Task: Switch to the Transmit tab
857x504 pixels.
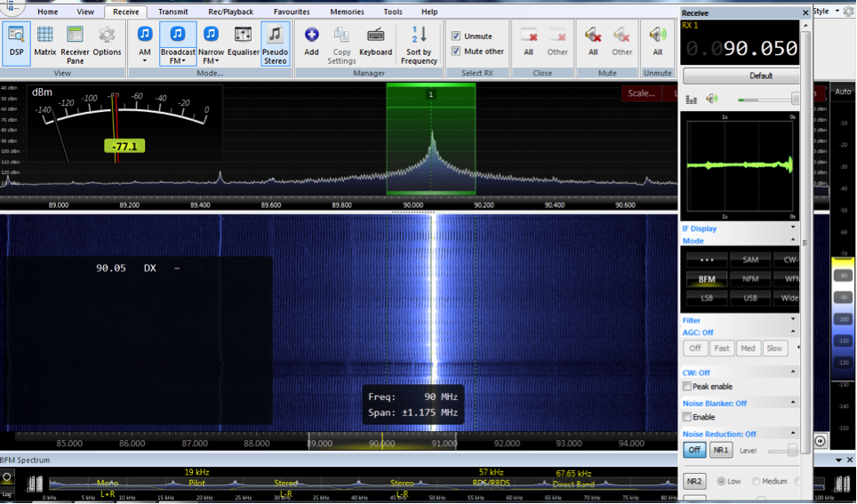Action: [x=172, y=12]
